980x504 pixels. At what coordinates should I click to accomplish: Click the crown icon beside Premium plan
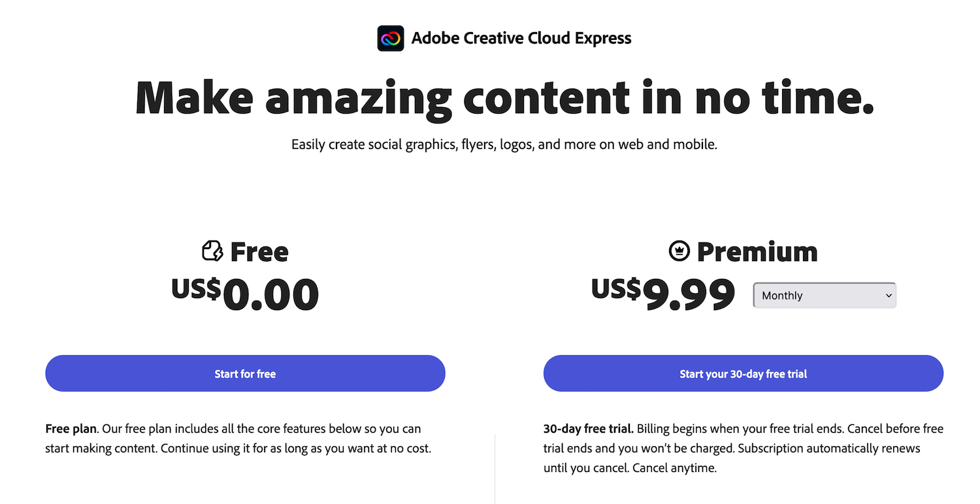[679, 250]
